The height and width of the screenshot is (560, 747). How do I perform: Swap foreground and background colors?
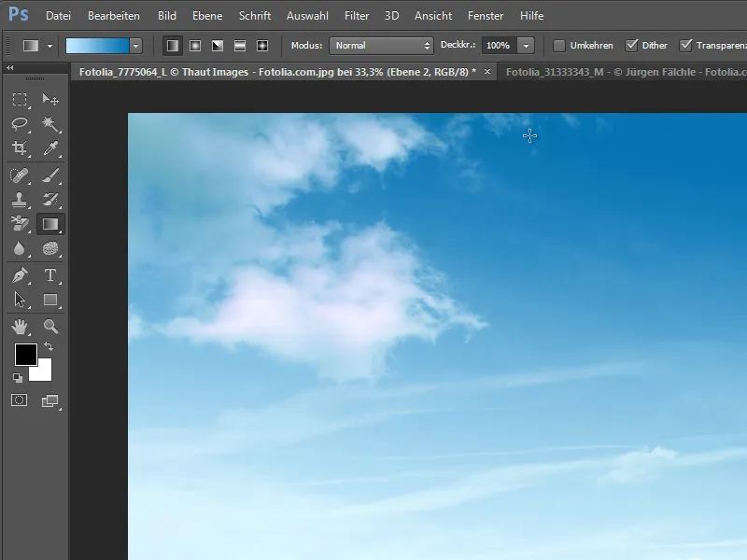(x=49, y=346)
